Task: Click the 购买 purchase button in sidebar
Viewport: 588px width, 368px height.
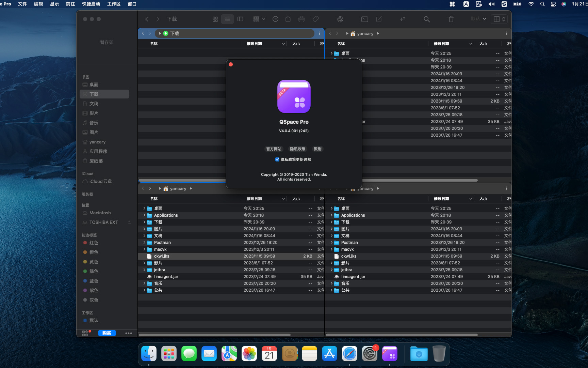Action: [107, 333]
